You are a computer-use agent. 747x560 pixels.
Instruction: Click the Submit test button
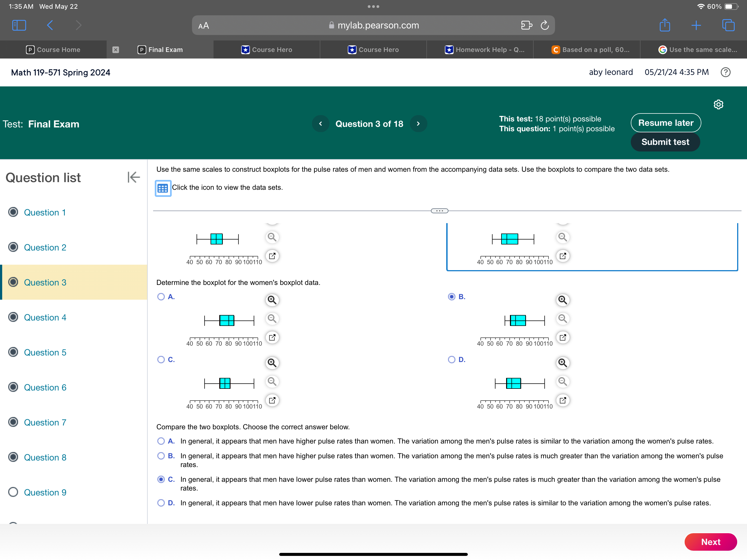click(665, 142)
